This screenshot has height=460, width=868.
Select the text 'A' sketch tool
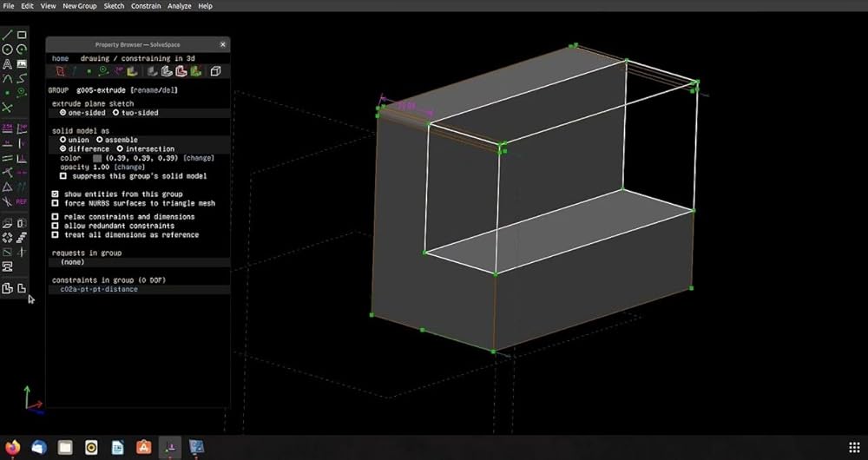[x=7, y=63]
